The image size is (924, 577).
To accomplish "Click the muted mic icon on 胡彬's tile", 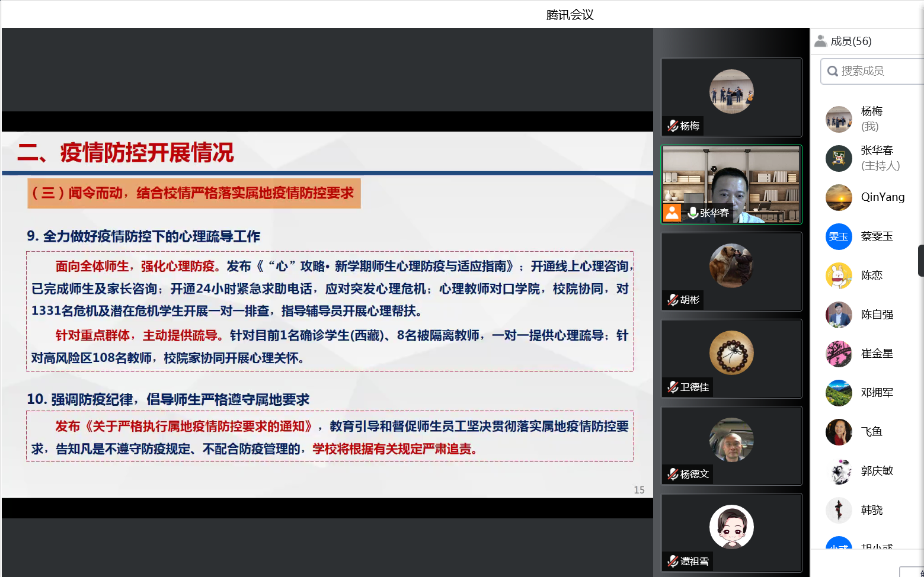I will [x=673, y=300].
